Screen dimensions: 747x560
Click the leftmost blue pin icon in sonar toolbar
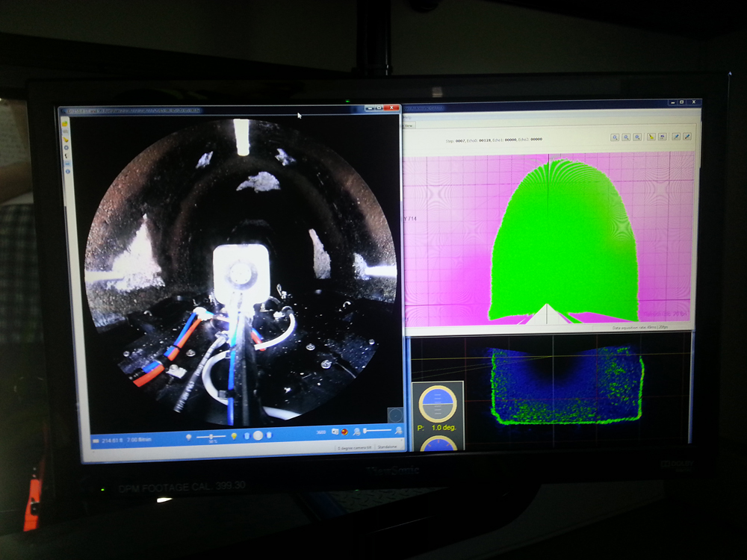676,137
